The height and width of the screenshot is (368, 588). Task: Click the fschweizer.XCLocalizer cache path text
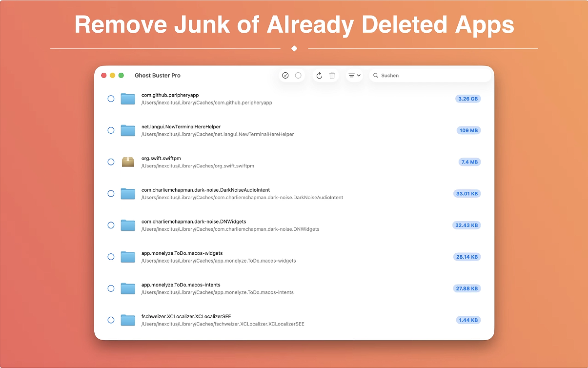pyautogui.click(x=223, y=324)
